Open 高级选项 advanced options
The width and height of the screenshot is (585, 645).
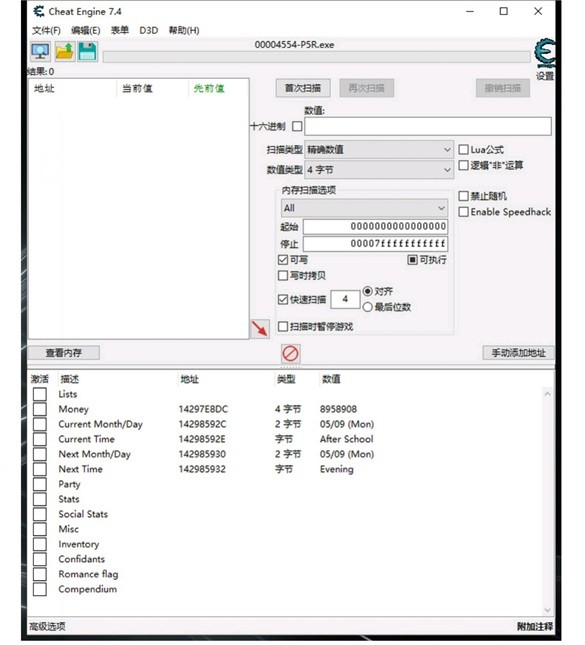coord(47,626)
